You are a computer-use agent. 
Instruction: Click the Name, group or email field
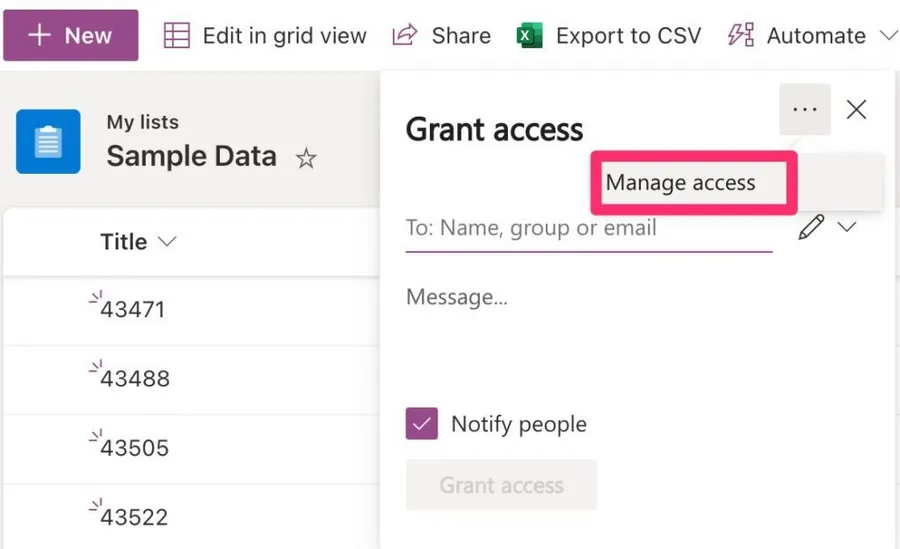tap(588, 228)
